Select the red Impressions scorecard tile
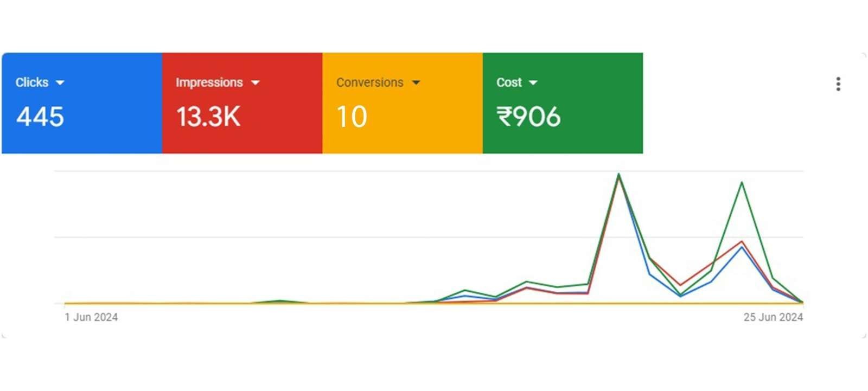The height and width of the screenshot is (391, 868). [242, 103]
